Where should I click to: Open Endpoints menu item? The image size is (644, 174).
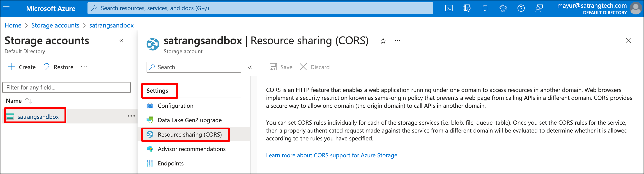click(194, 163)
